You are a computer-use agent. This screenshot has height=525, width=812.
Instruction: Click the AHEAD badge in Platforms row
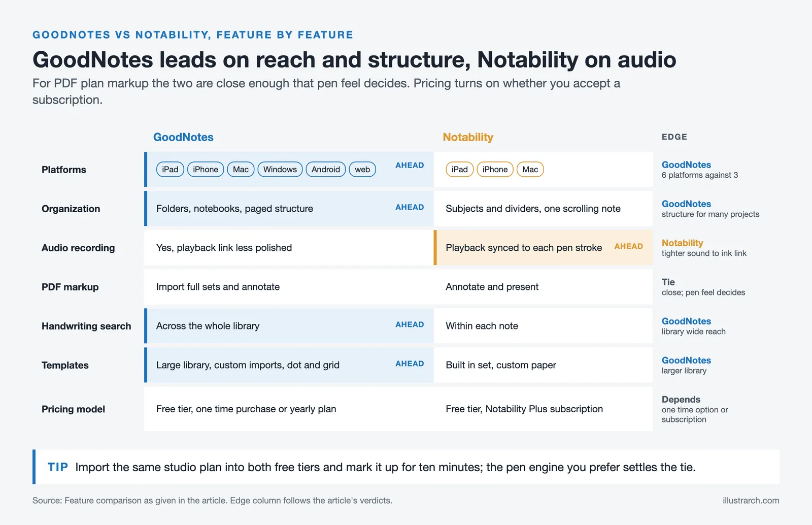click(x=410, y=166)
